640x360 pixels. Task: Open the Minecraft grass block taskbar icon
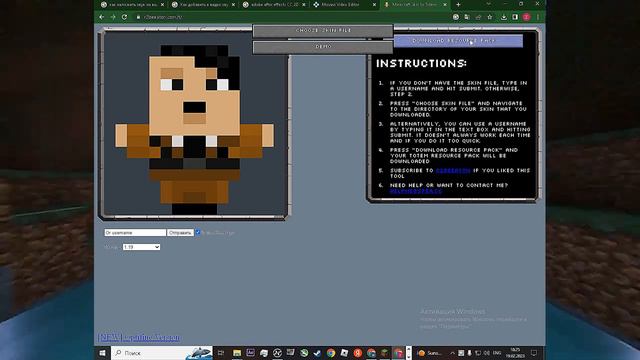click(385, 353)
